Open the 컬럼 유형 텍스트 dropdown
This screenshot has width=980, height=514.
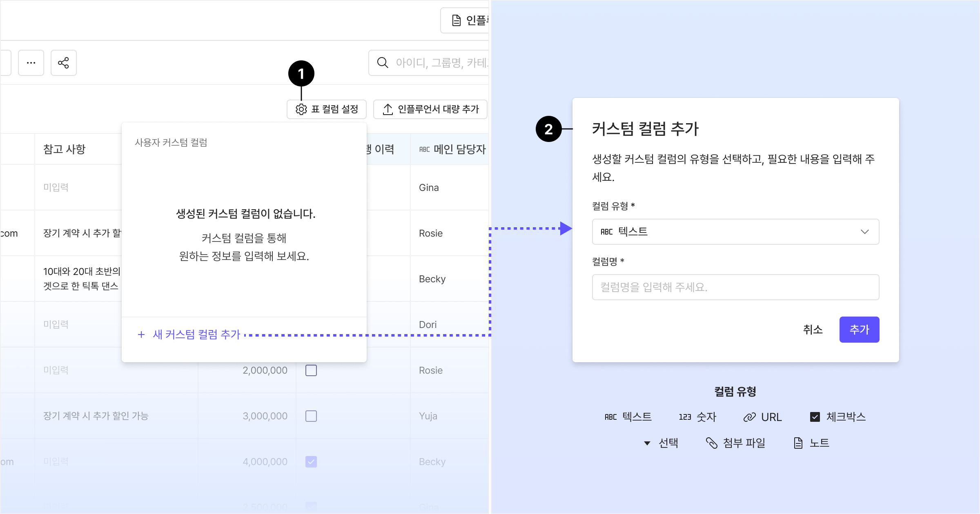tap(735, 232)
